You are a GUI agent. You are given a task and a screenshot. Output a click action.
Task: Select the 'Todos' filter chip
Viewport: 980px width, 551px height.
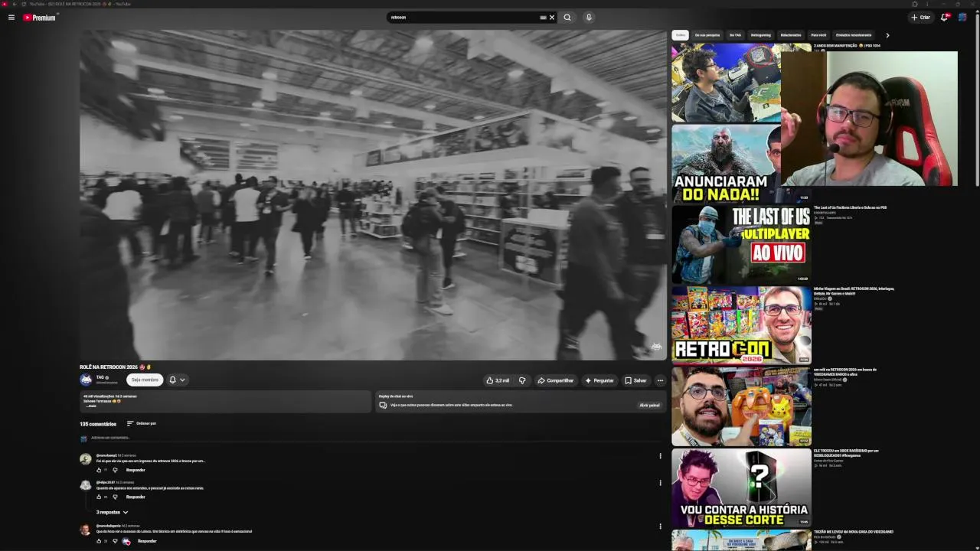point(681,35)
